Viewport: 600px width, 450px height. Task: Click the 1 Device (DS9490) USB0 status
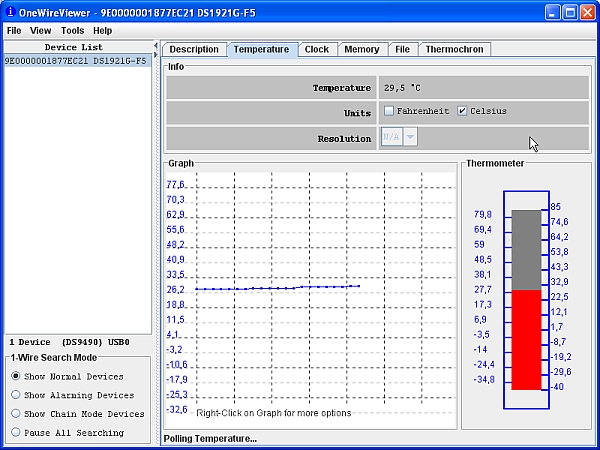(x=70, y=342)
